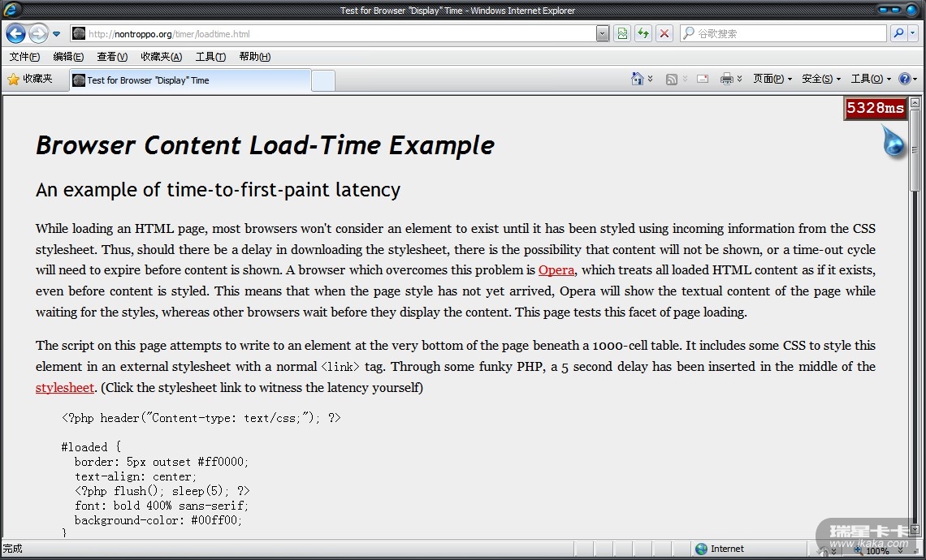Follow the Opera hyperlink in the paragraph
Viewport: 926px width, 560px height.
[556, 270]
